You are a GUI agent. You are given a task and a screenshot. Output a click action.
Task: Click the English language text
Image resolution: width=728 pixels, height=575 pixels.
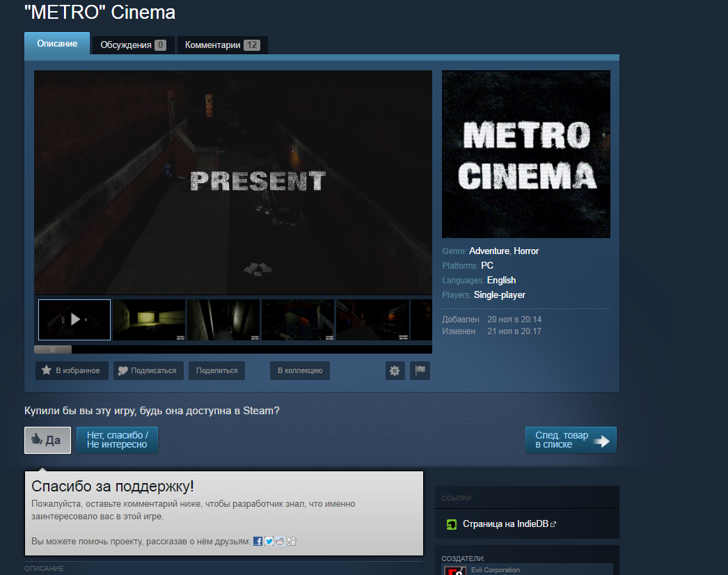click(501, 280)
